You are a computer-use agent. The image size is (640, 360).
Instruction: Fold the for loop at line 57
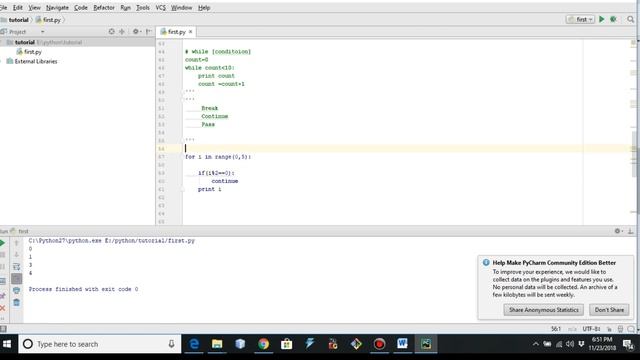183,157
